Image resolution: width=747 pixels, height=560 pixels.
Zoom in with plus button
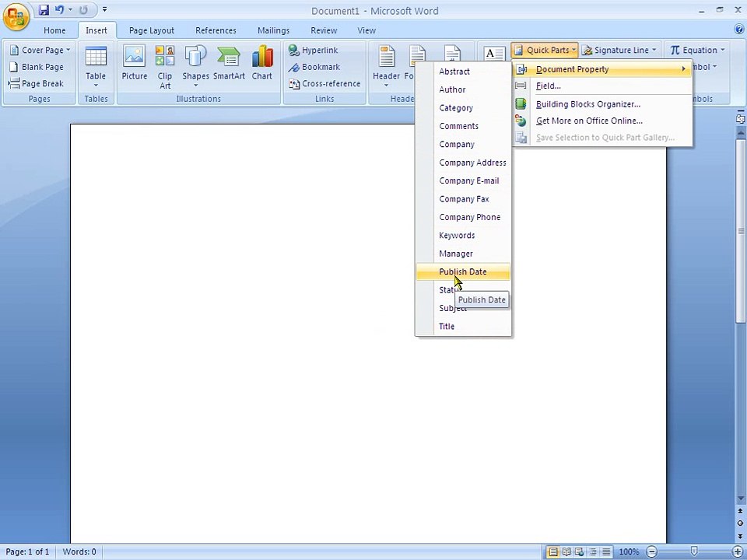pyautogui.click(x=738, y=552)
